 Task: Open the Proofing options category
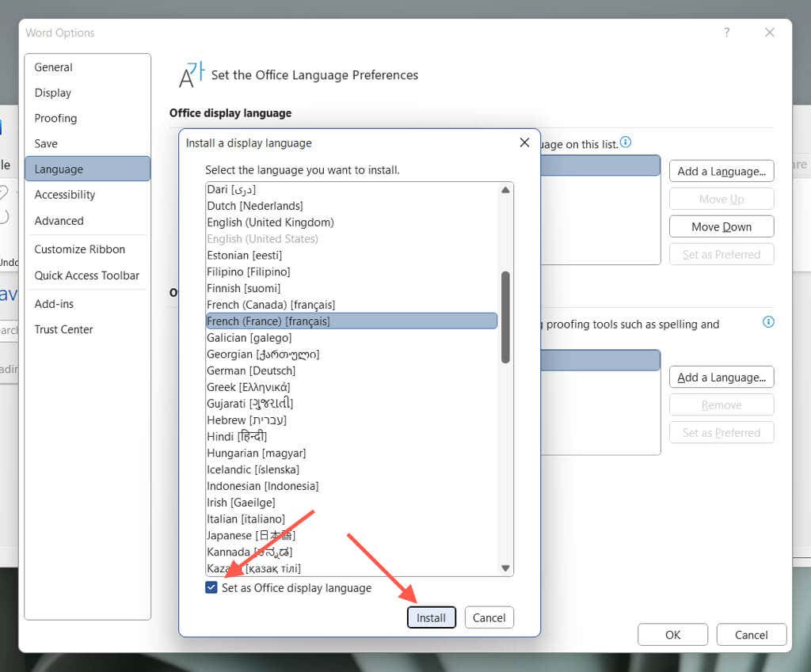click(x=87, y=119)
